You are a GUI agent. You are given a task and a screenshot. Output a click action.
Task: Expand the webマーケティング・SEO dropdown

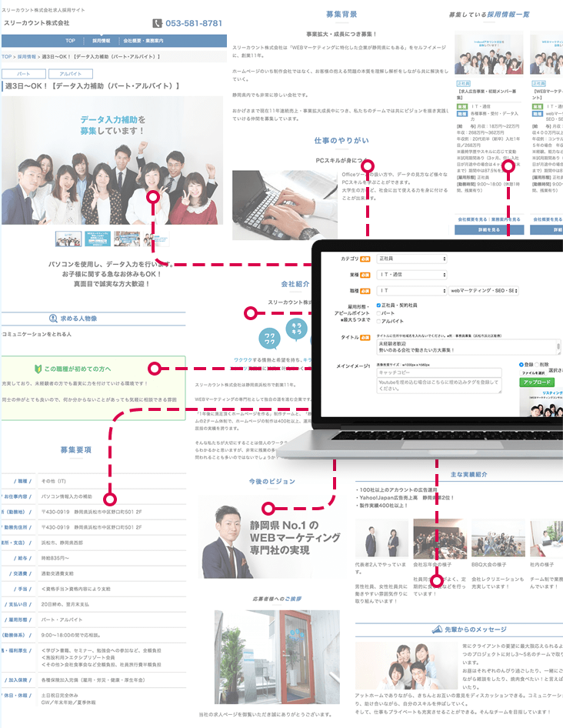coord(484,291)
